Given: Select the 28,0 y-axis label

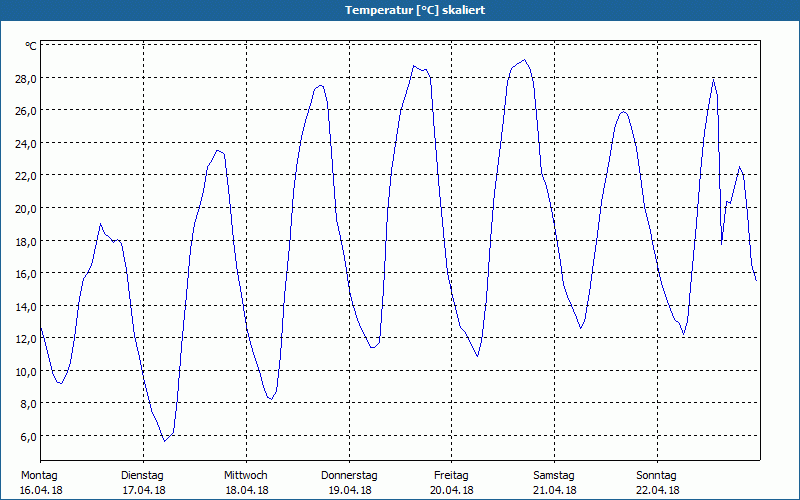Looking at the screenshot, I should click(x=25, y=78).
